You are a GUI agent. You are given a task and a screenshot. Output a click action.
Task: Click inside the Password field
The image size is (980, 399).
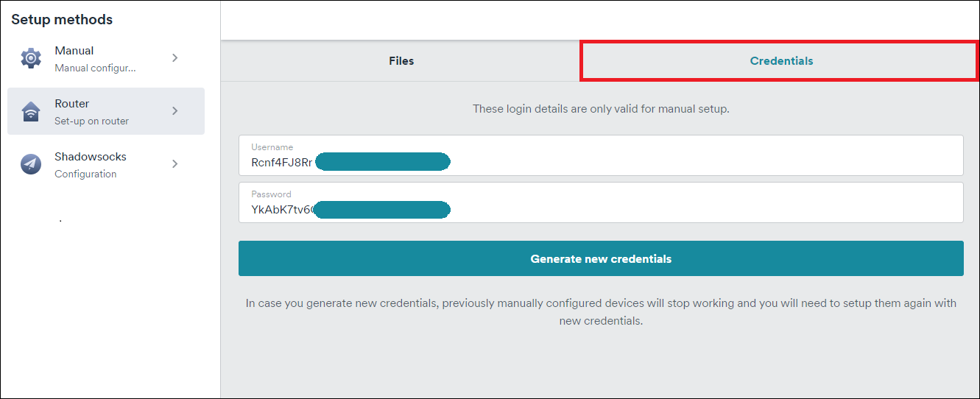601,202
